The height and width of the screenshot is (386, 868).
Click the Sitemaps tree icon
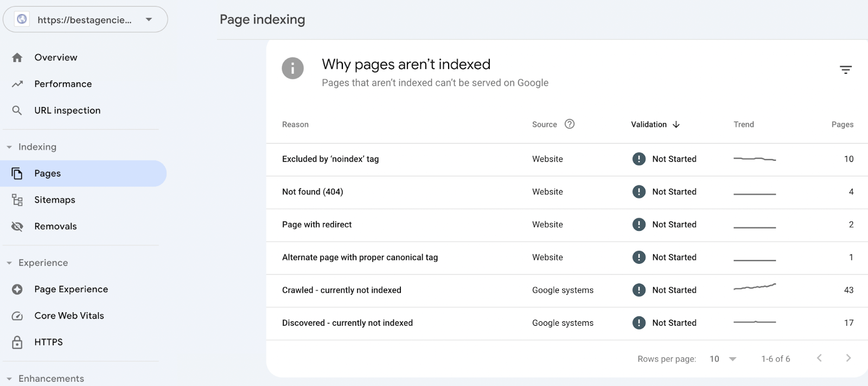click(17, 200)
